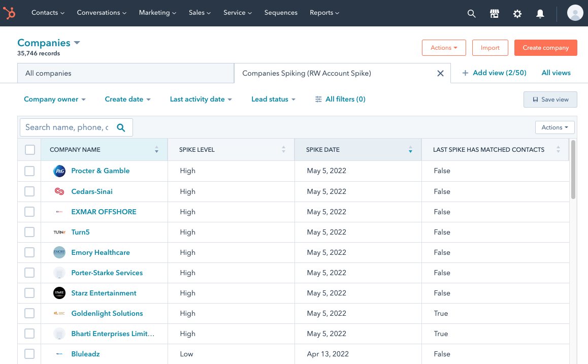Click the EXMAR OFFSHORE logo icon
The width and height of the screenshot is (588, 364).
click(59, 212)
